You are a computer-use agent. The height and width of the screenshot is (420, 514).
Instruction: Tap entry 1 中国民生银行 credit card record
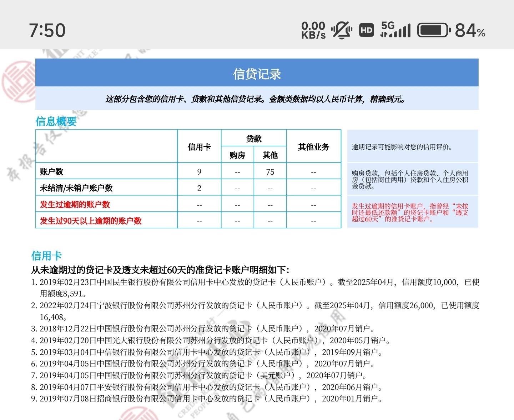click(x=255, y=288)
